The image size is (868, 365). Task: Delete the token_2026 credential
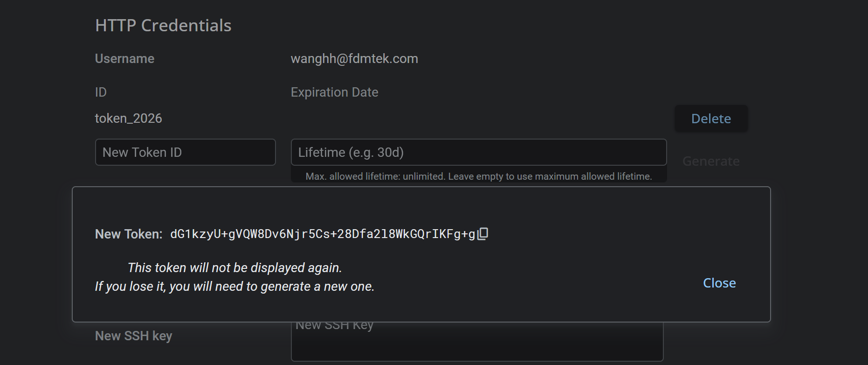click(x=710, y=119)
